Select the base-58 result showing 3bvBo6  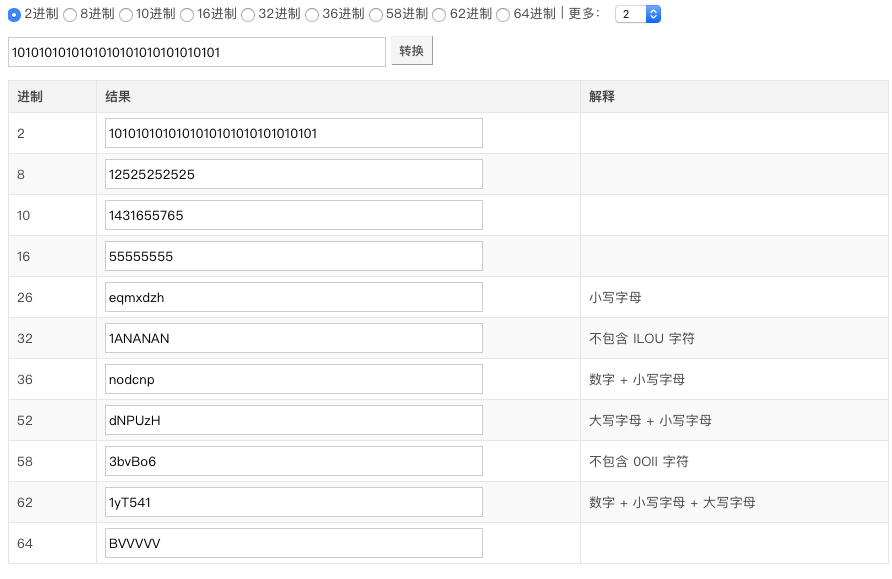tap(293, 461)
